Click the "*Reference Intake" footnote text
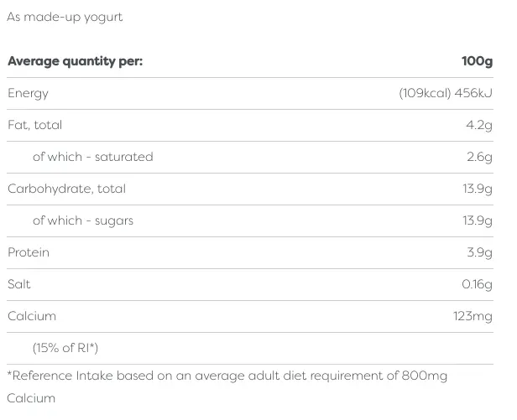The height and width of the screenshot is (420, 517). tap(227, 376)
